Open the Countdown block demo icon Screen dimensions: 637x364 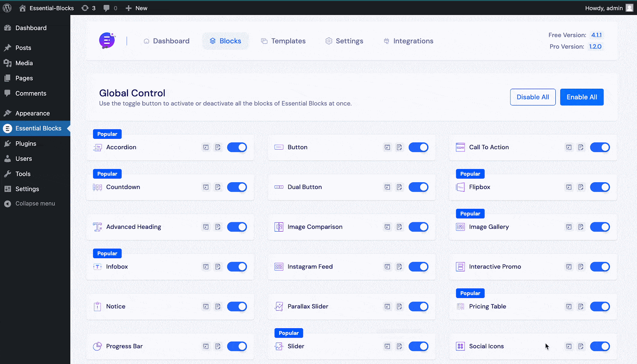206,187
